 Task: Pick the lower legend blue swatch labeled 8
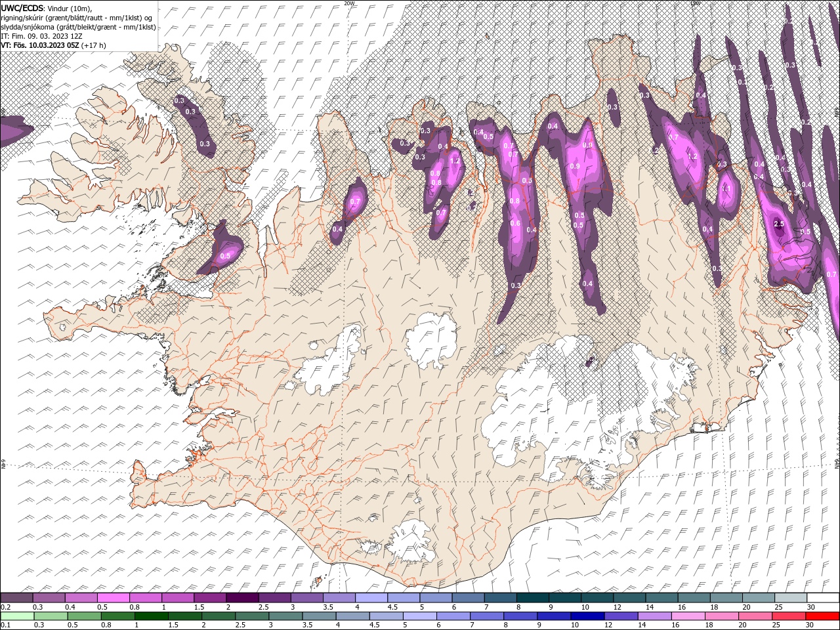[x=520, y=616]
